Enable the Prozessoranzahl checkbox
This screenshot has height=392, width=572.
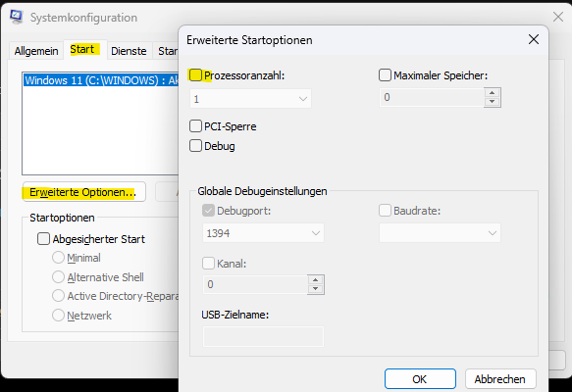point(195,75)
